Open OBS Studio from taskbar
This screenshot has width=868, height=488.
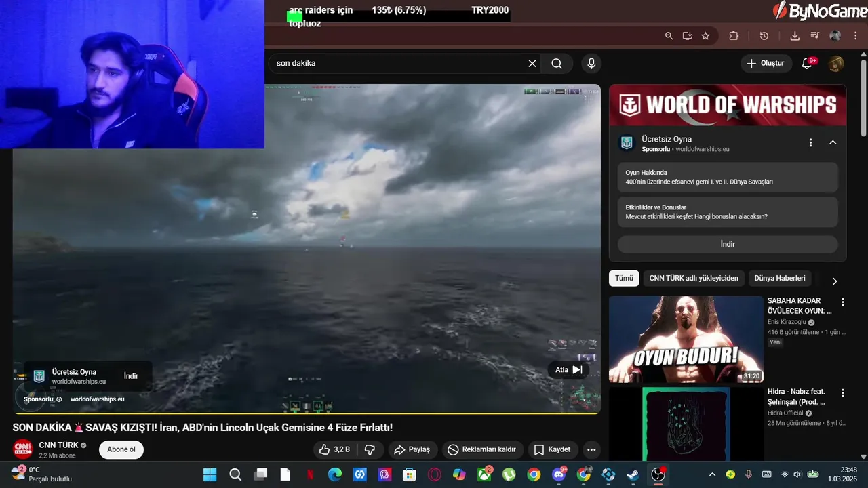point(658,474)
